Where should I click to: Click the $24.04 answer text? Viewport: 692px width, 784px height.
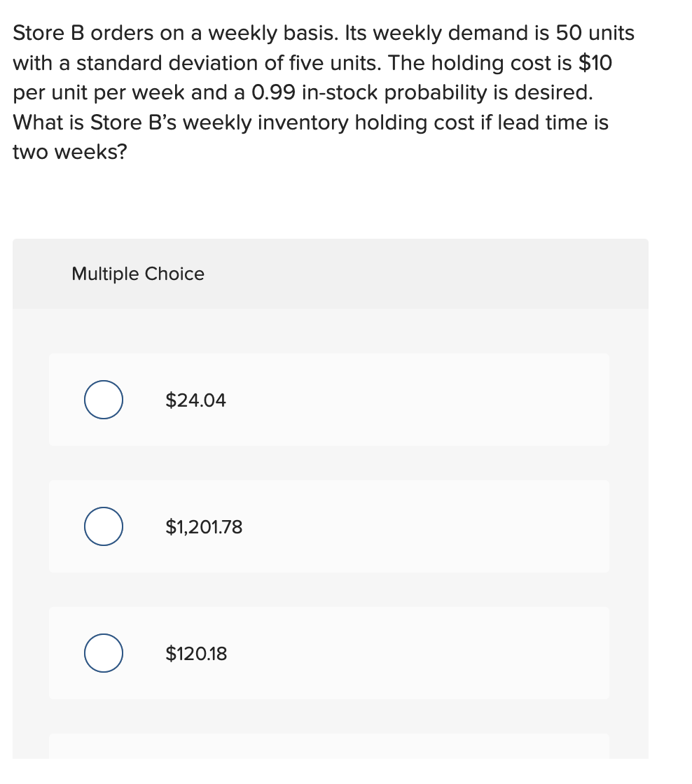[x=195, y=400]
